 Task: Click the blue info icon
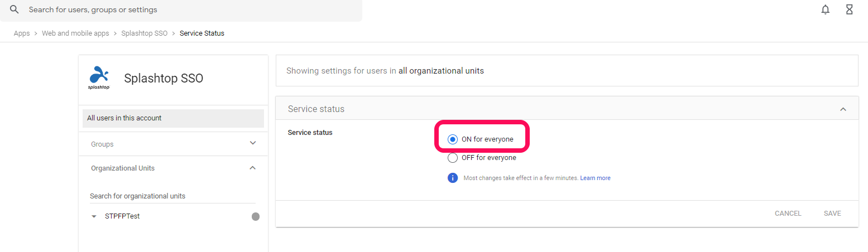(453, 178)
